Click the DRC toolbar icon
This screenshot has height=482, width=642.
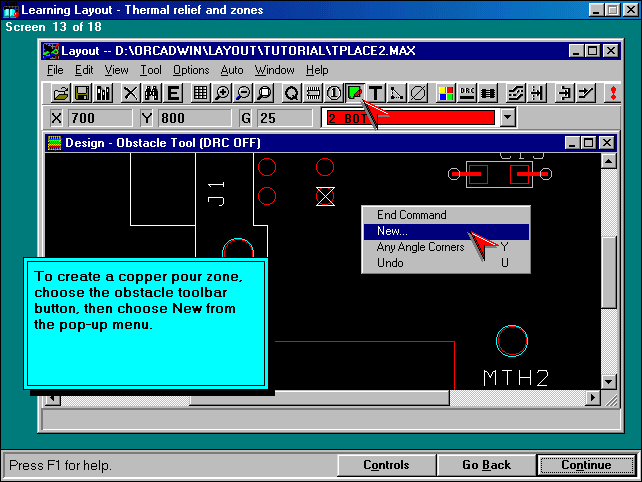coord(468,93)
